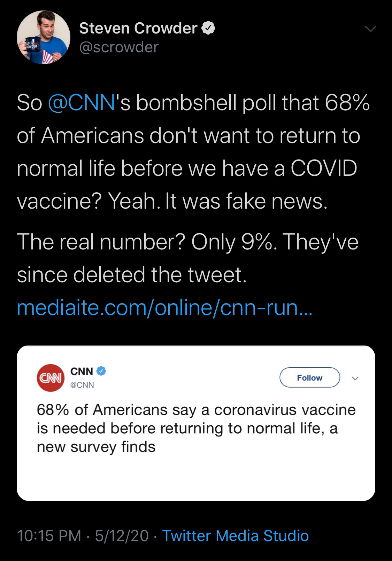This screenshot has width=392, height=561.
Task: Click the 'They've since deleted the tweet' text
Action: pyautogui.click(x=187, y=258)
